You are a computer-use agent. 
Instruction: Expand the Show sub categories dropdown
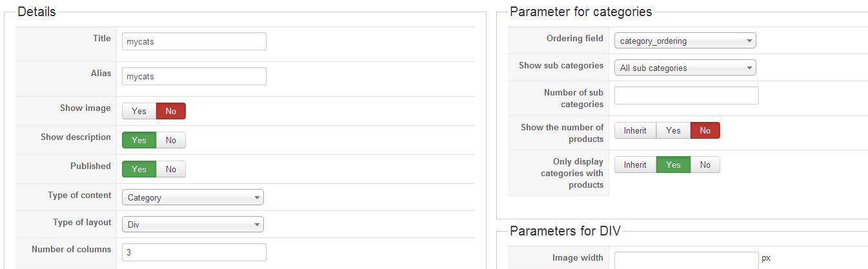(x=685, y=68)
